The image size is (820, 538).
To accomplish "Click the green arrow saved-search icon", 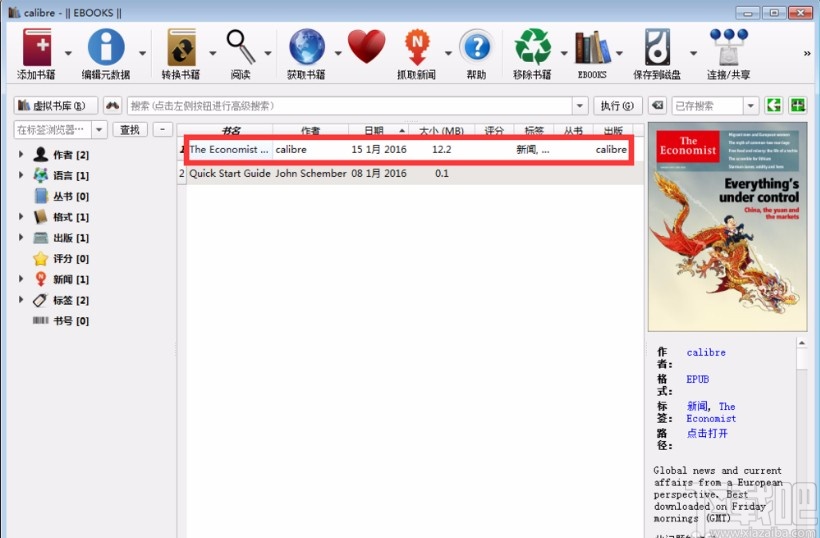I will pyautogui.click(x=773, y=106).
